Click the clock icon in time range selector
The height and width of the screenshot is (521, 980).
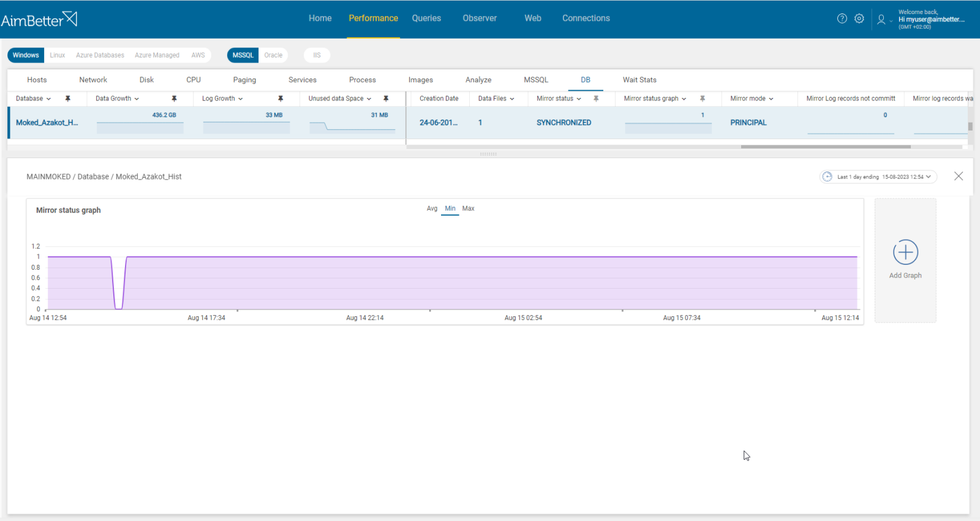(827, 177)
